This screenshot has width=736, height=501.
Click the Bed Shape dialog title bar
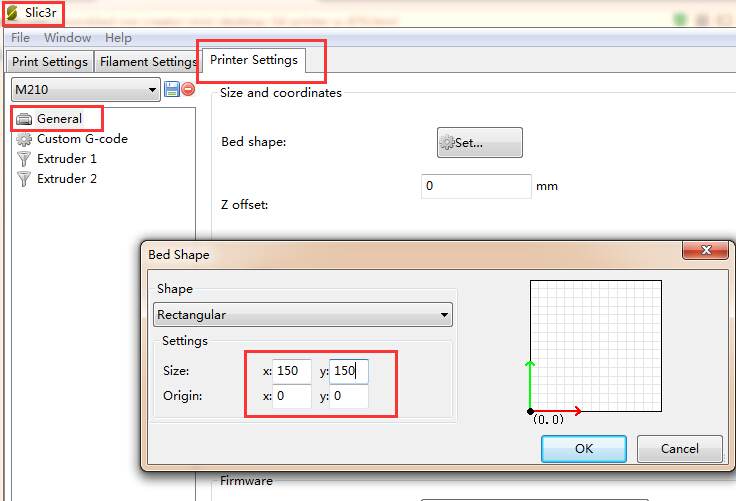(x=413, y=254)
